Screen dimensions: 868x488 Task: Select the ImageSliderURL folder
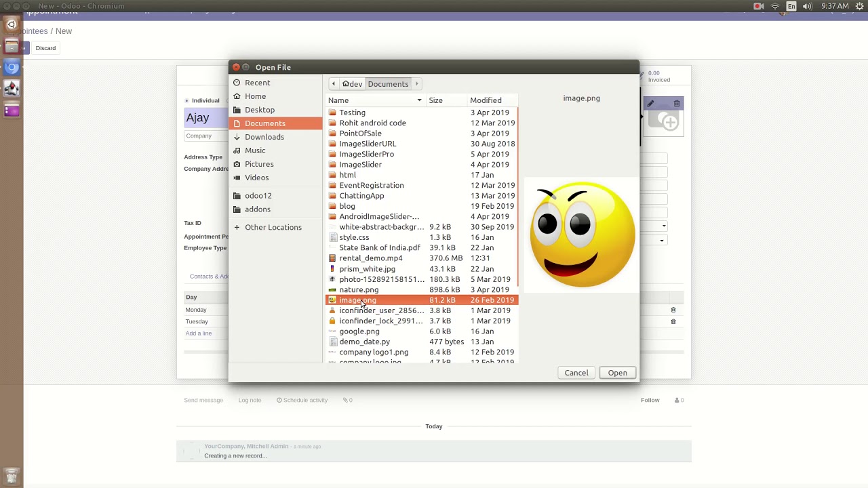(x=421, y=144)
